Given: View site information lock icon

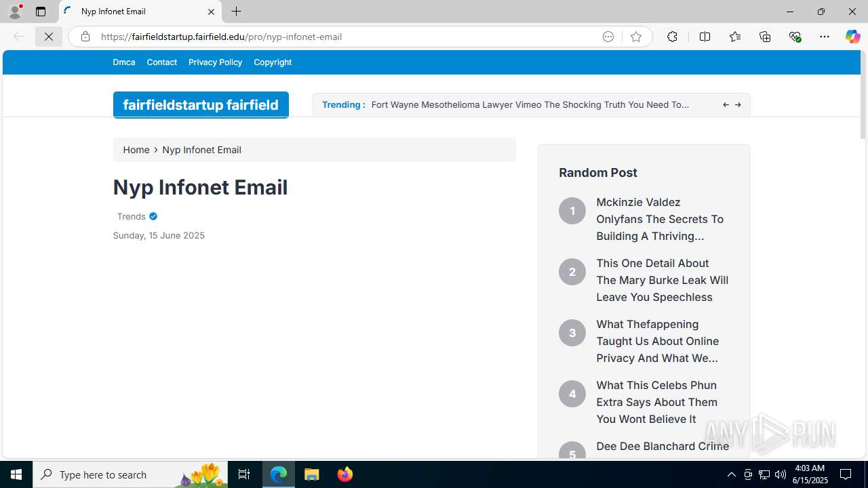Looking at the screenshot, I should pos(85,37).
